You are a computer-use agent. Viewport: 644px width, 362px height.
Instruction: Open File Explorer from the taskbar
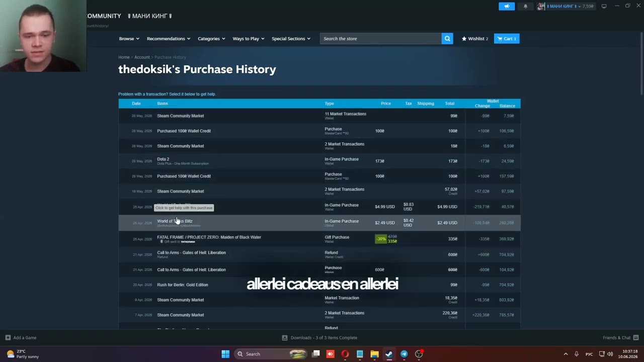pyautogui.click(x=374, y=354)
